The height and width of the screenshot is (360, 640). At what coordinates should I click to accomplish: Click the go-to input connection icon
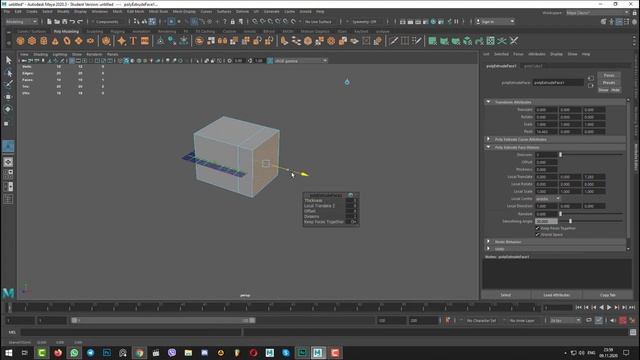point(591,78)
